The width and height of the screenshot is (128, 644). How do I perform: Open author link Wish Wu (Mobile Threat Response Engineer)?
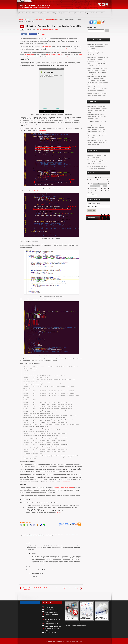pos(48,29)
